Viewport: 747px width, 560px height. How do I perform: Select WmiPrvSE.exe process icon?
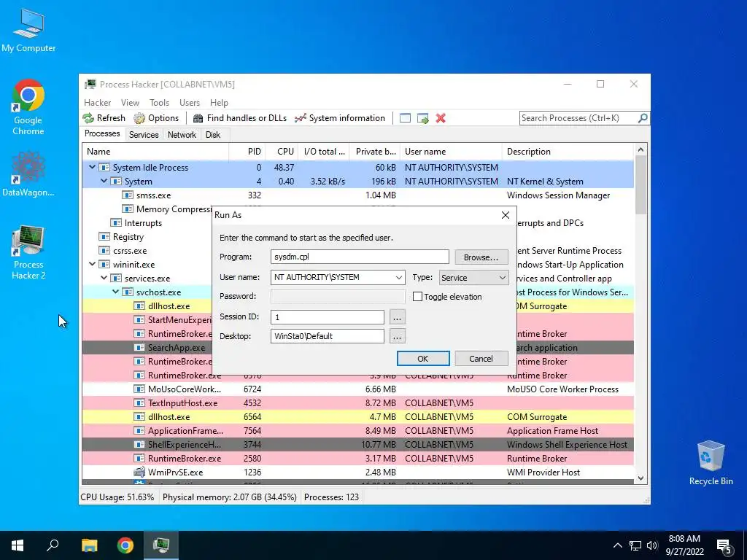pyautogui.click(x=139, y=472)
